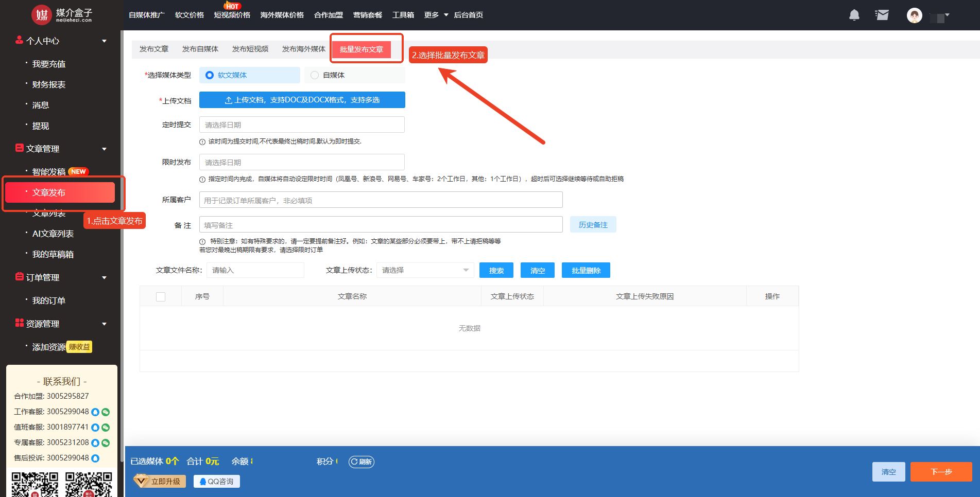
Task: Open the 文章上传状态 dropdown
Action: click(x=425, y=270)
